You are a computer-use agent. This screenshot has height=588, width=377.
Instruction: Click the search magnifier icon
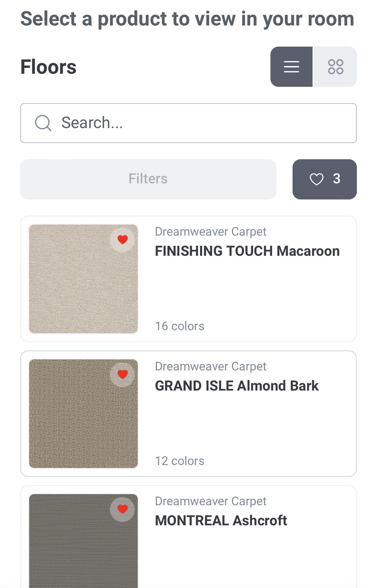click(x=43, y=123)
